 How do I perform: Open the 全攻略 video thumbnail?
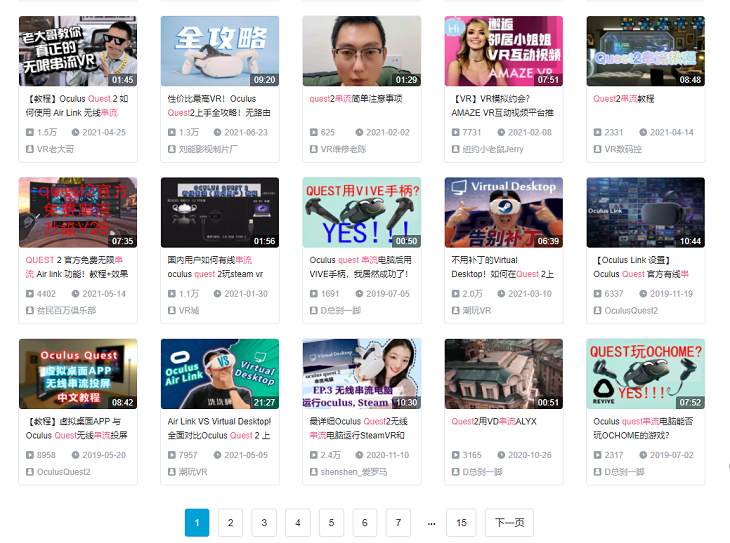coord(219,51)
